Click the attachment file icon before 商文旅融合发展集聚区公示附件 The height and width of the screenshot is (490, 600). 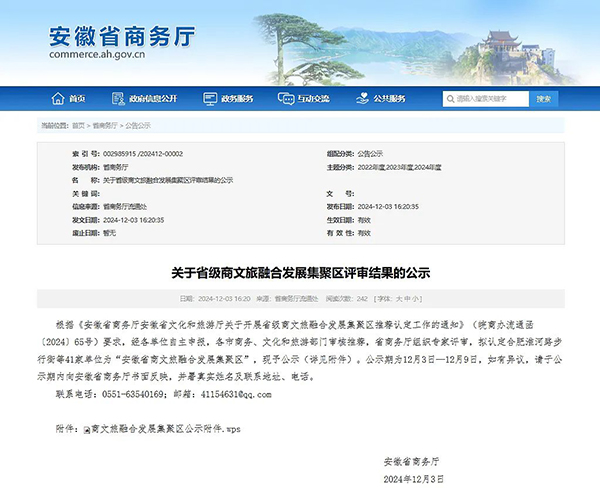pos(86,428)
